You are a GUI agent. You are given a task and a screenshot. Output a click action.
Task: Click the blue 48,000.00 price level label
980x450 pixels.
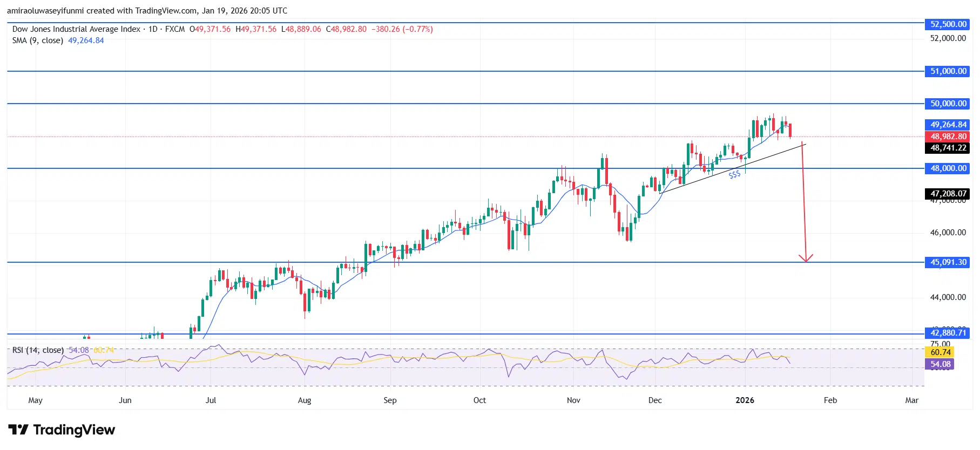pyautogui.click(x=948, y=168)
